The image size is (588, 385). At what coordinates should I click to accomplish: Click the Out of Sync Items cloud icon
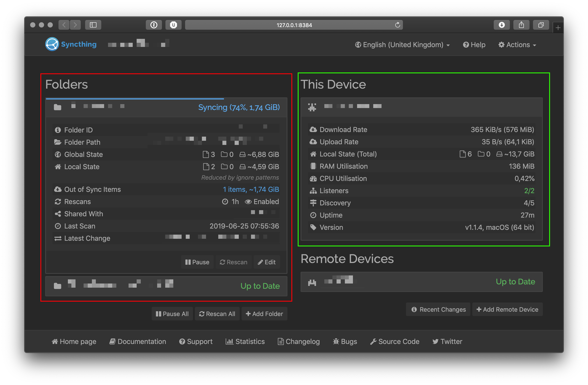58,189
